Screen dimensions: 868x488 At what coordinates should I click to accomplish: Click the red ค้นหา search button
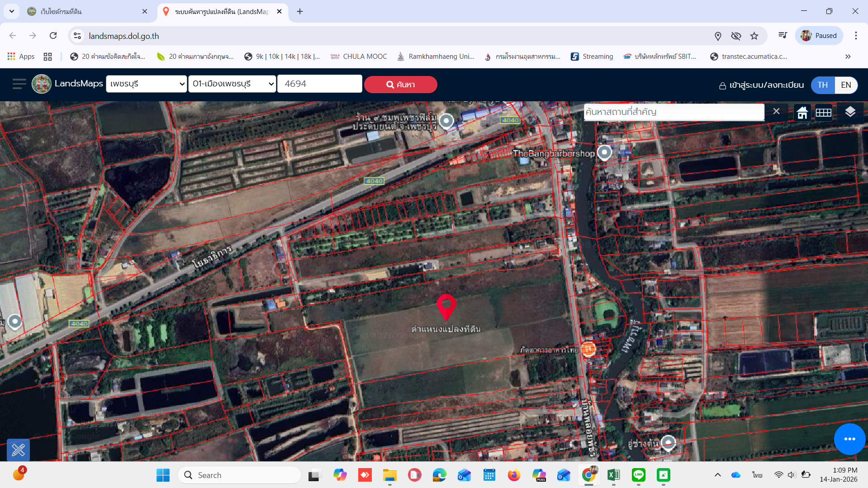click(x=400, y=85)
